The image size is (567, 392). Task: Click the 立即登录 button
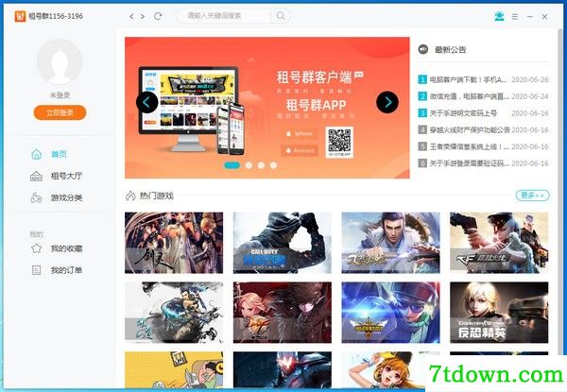(x=60, y=112)
